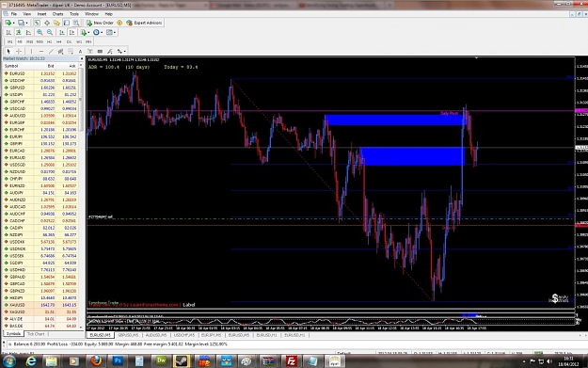588x368 pixels.
Task: Click the lower blue rectangle on chart
Action: (412, 156)
